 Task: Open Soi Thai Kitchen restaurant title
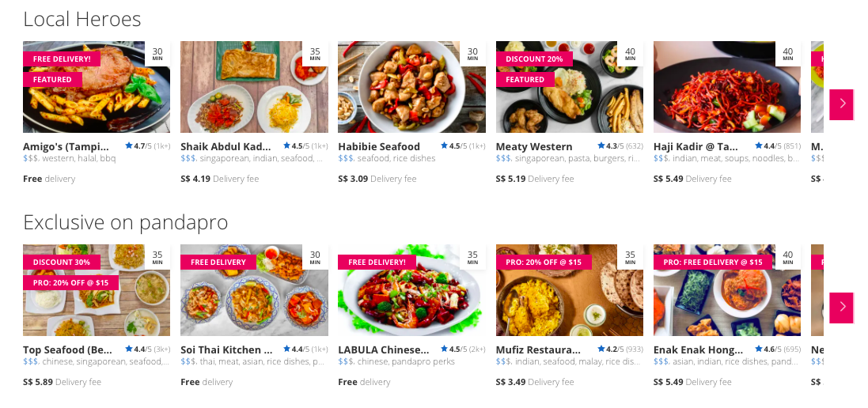226,350
